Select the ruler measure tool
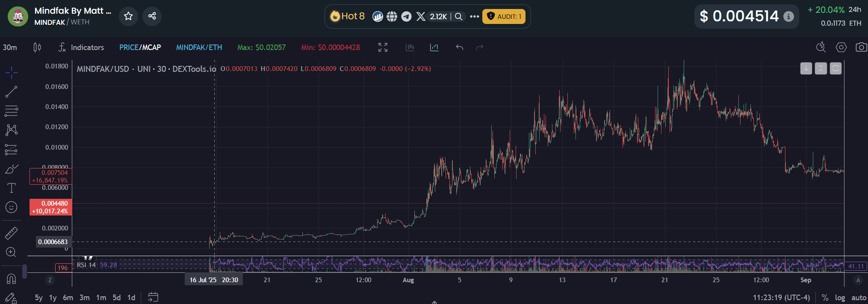Viewport: 868px width, 304px height. pos(11,233)
